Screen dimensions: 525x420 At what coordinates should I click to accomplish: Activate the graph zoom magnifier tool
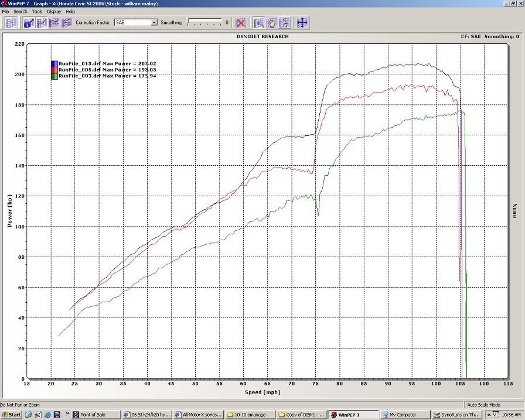click(x=258, y=23)
